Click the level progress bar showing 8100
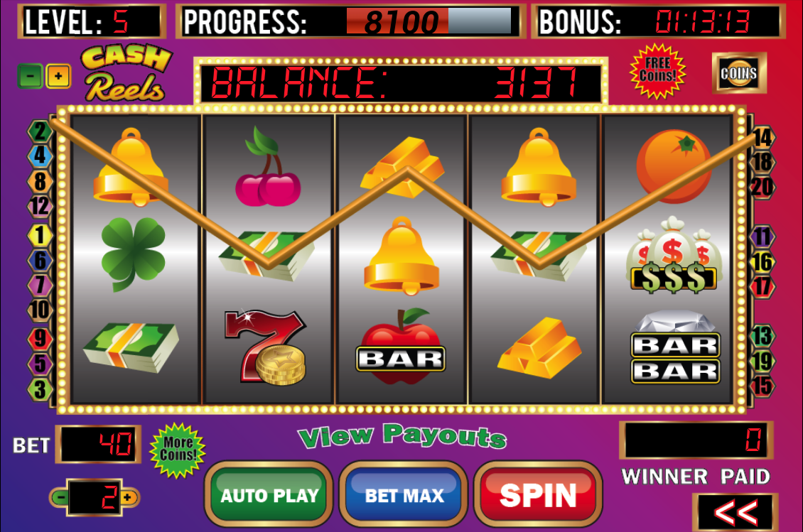Viewport: 803px width, 532px height. click(429, 21)
